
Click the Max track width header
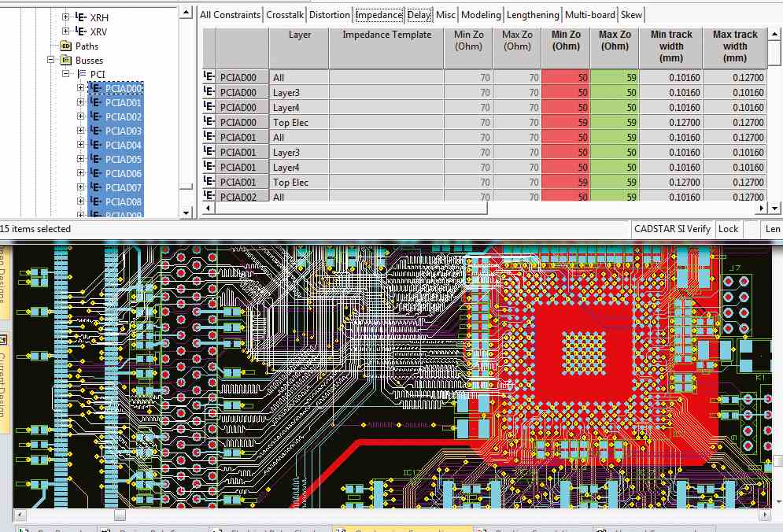735,48
